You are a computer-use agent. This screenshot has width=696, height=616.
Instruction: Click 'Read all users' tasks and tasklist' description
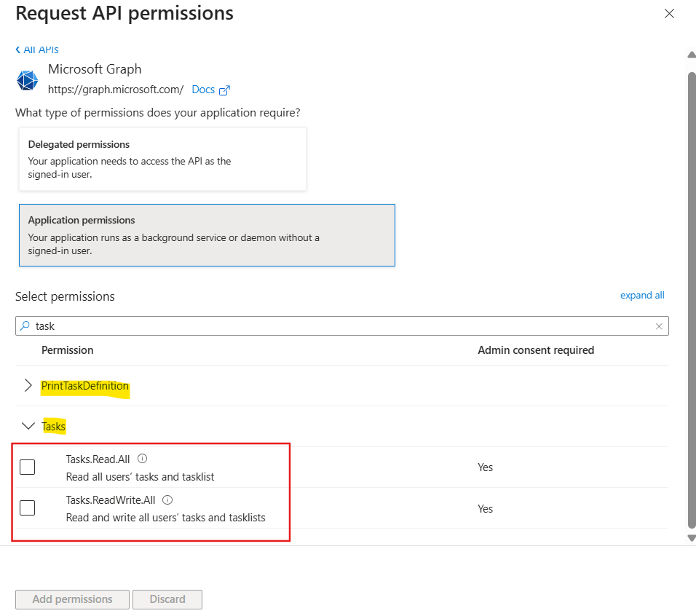[x=141, y=477]
